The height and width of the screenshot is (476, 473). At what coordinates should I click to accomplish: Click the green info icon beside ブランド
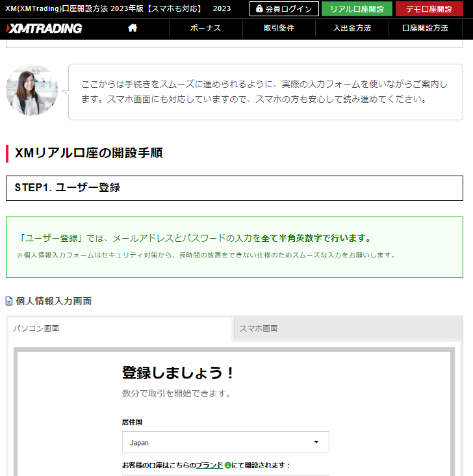pos(227,465)
